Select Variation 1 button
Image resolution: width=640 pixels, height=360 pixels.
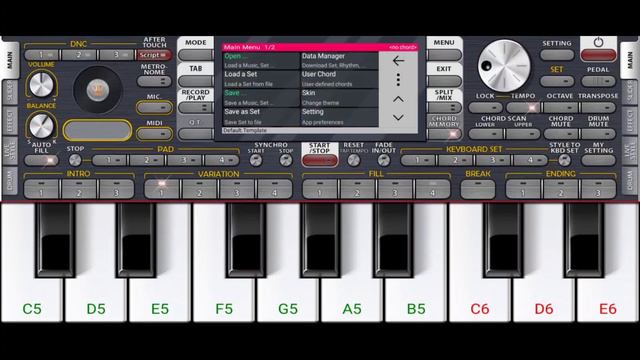coord(162,189)
